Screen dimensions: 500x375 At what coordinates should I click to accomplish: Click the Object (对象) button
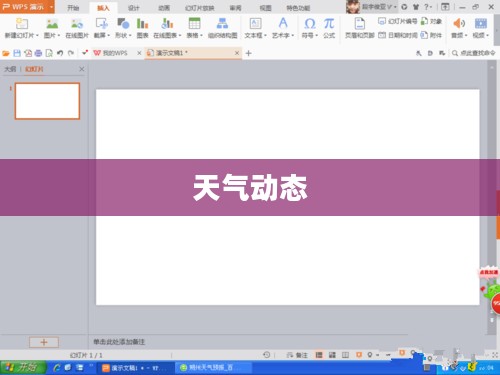(431, 21)
